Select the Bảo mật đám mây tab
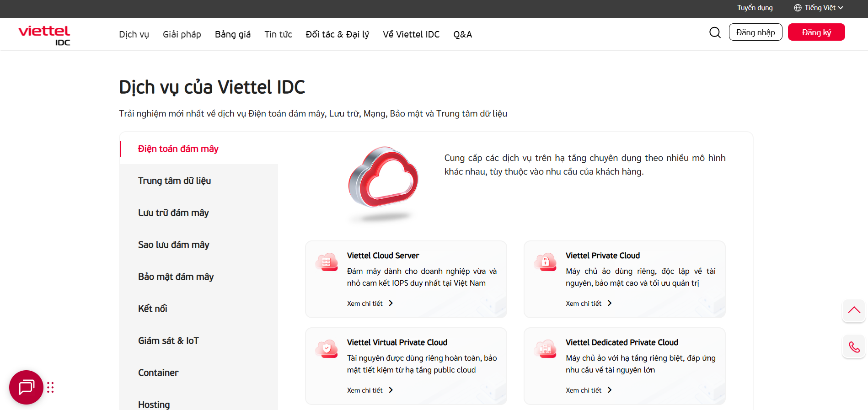This screenshot has height=410, width=868. [x=176, y=277]
